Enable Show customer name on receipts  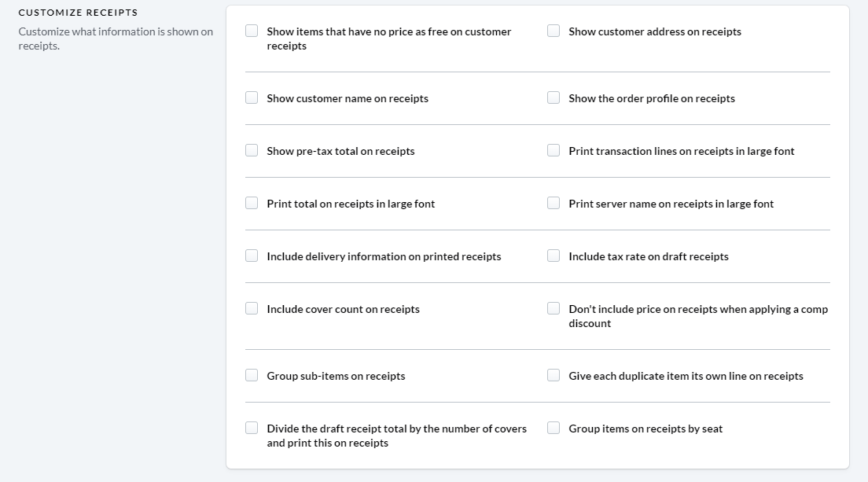coord(252,98)
